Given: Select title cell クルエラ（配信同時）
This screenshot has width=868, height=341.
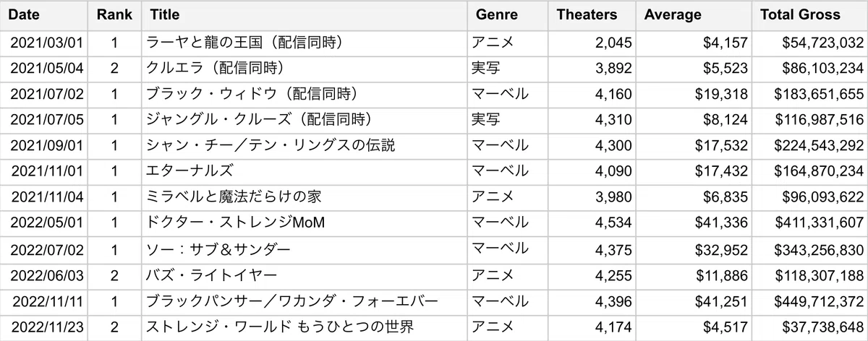Looking at the screenshot, I should tap(304, 69).
